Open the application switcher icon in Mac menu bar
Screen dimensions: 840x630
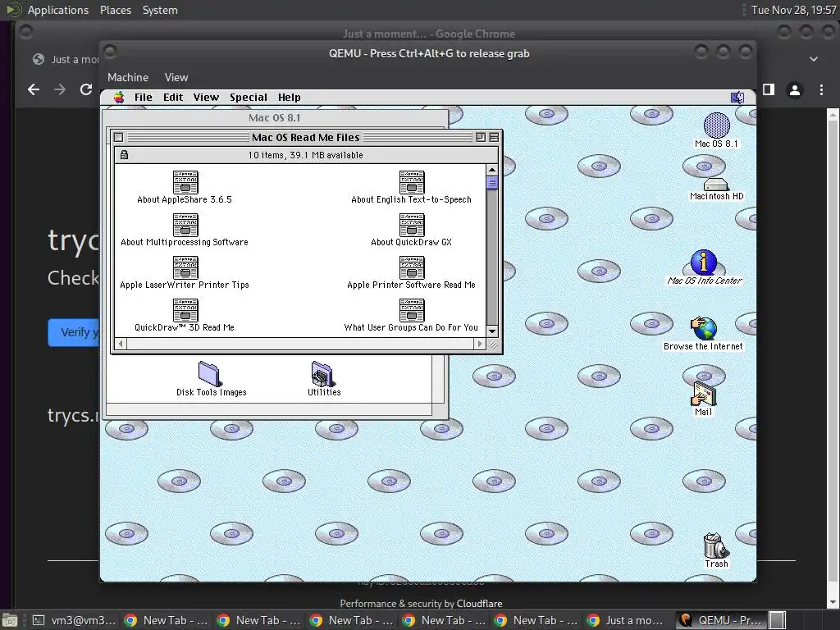click(x=737, y=97)
